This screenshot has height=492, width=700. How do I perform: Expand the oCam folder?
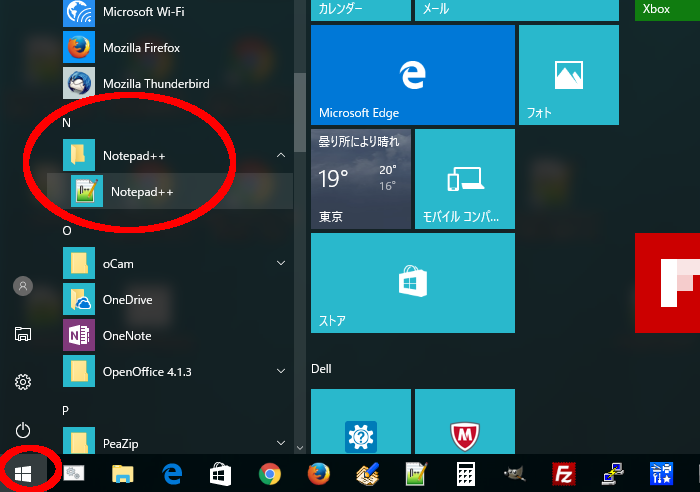click(281, 264)
